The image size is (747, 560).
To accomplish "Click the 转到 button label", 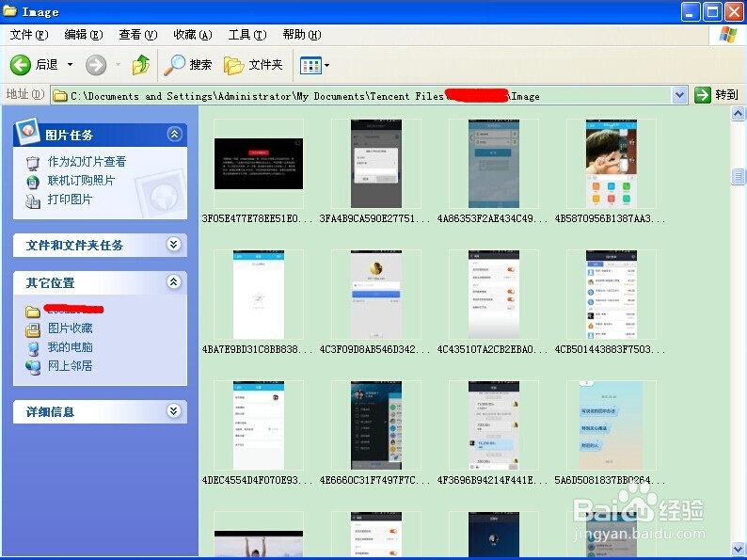I will pos(726,95).
